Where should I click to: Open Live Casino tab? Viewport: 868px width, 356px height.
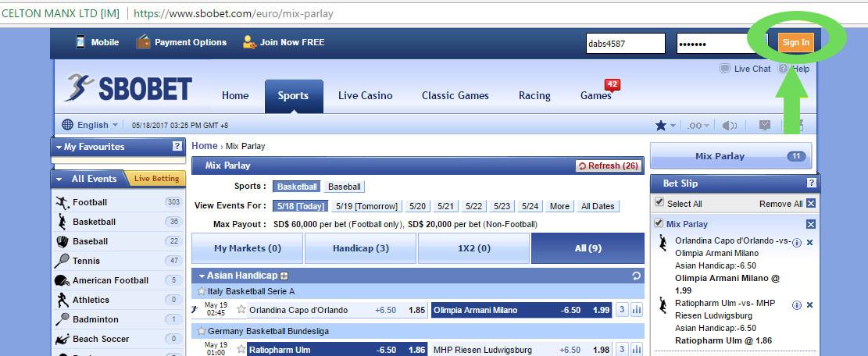(366, 95)
